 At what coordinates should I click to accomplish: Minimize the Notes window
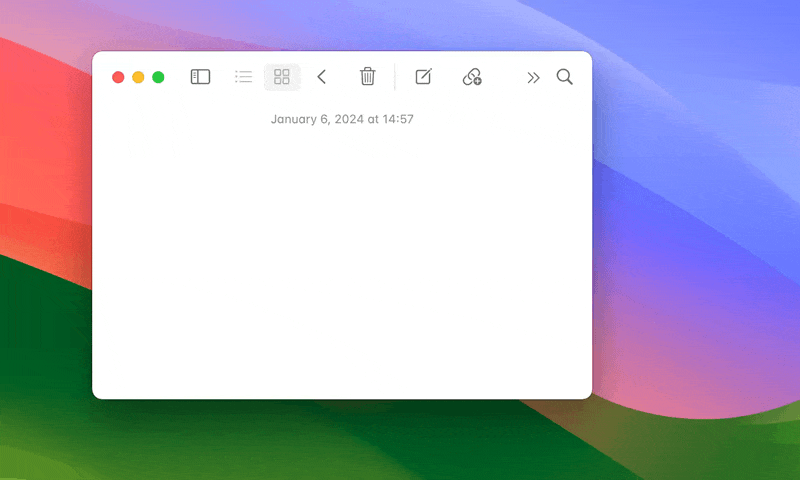tap(138, 77)
